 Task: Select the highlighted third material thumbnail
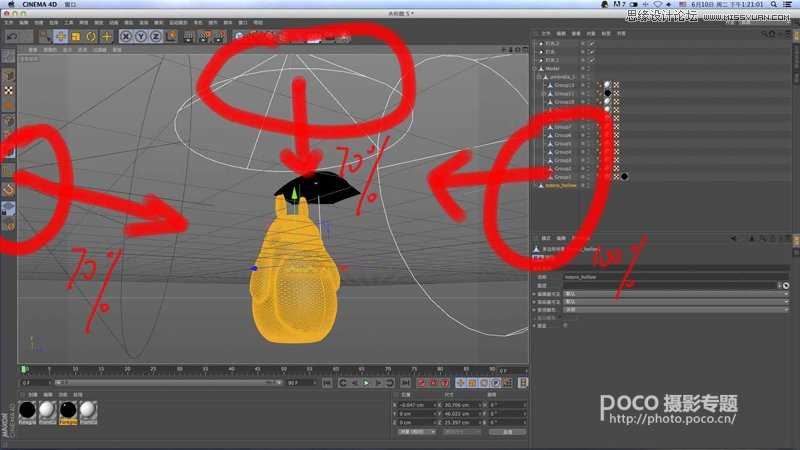click(68, 410)
